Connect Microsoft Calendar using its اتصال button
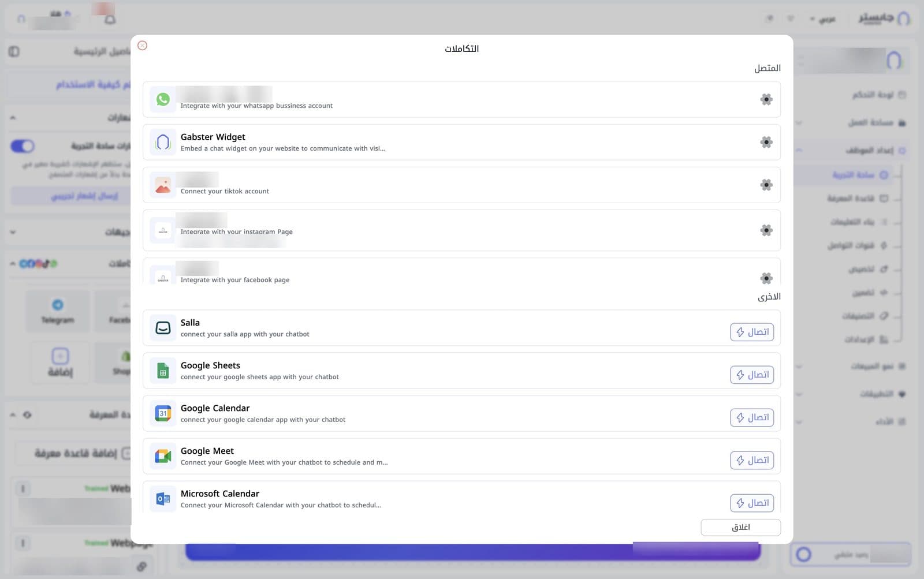Viewport: 924px width, 579px height. pos(752,503)
